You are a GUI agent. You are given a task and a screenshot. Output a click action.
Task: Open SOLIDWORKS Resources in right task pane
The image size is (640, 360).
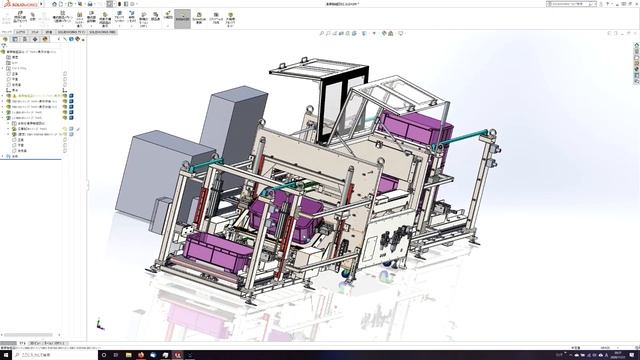tap(636, 45)
